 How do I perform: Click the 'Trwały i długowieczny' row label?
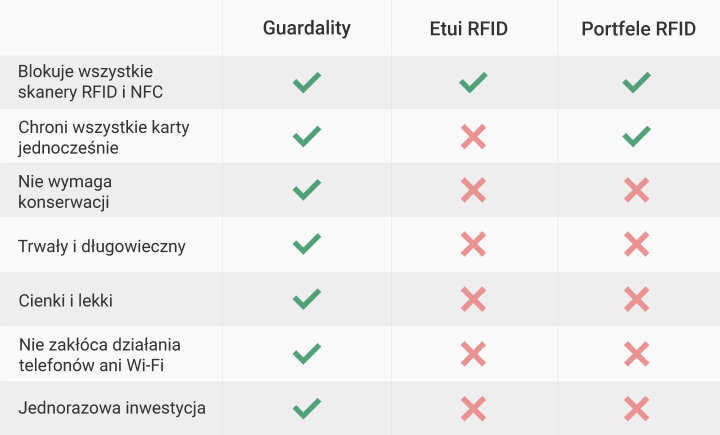point(102,247)
